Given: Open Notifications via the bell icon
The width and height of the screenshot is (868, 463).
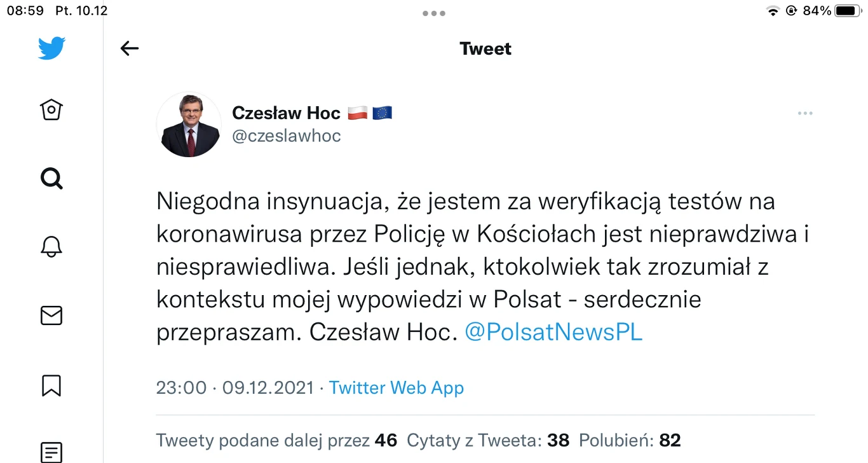Looking at the screenshot, I should click(51, 246).
